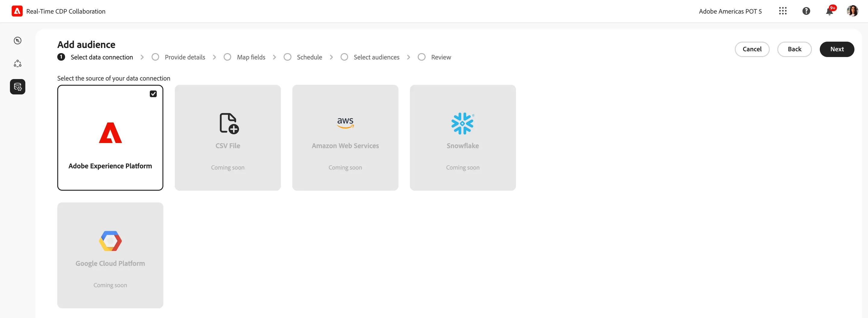Click the Back button

point(794,49)
